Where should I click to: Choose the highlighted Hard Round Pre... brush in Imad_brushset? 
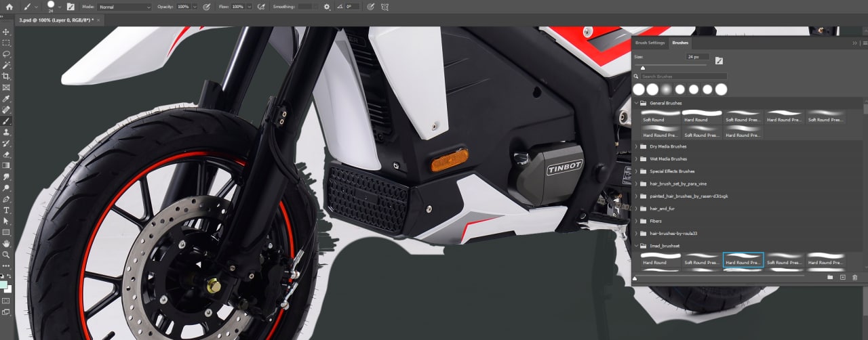pyautogui.click(x=743, y=259)
